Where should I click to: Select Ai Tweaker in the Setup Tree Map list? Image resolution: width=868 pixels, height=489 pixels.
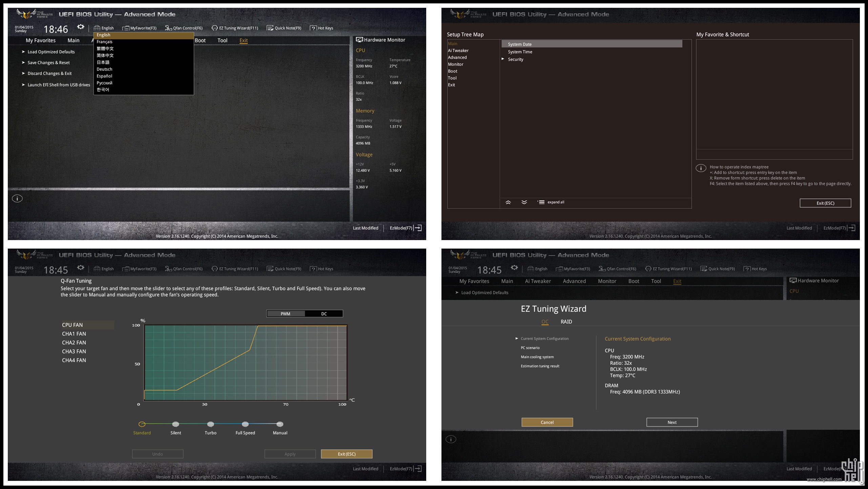(458, 51)
